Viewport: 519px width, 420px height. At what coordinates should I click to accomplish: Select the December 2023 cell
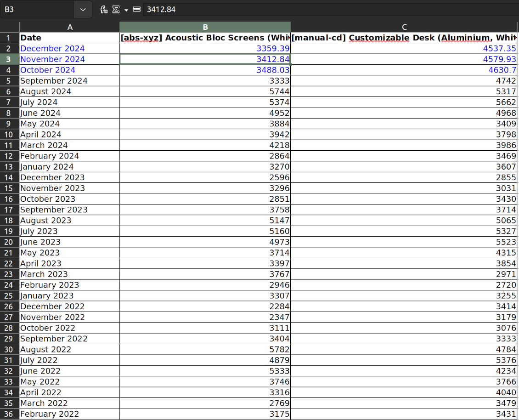tap(69, 177)
